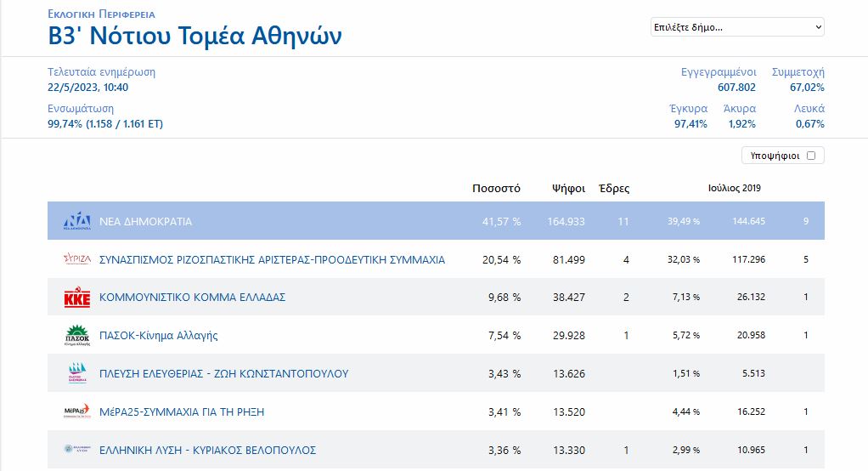Viewport: 868px width, 471px height.
Task: Click the Ποσοστό column header
Action: [x=496, y=189]
